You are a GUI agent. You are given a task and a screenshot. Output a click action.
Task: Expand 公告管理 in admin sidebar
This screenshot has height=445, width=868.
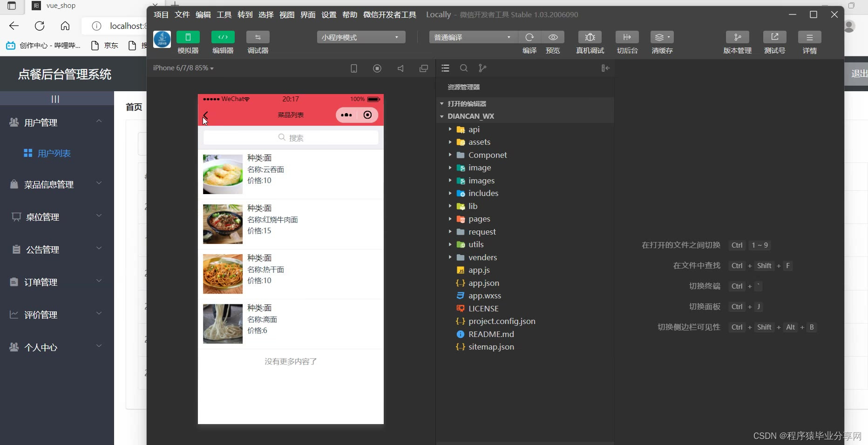coord(57,249)
